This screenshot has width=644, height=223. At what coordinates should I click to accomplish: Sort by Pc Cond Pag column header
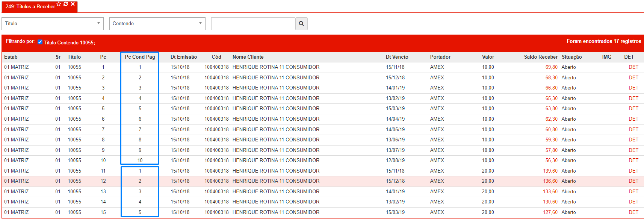pyautogui.click(x=140, y=57)
